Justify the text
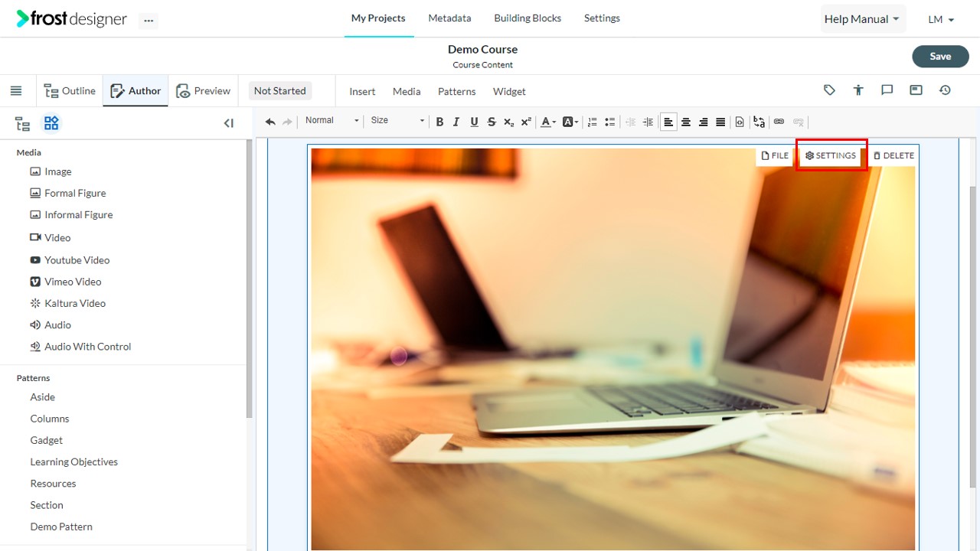The width and height of the screenshot is (980, 551). (x=720, y=122)
